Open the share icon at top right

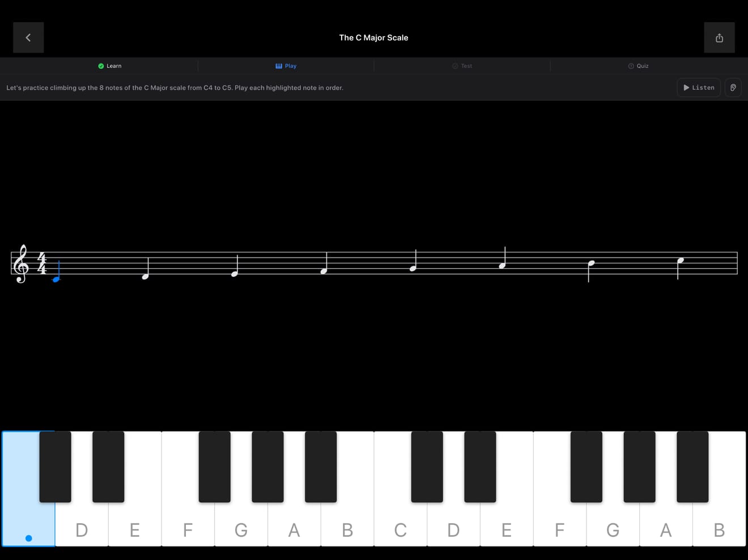point(719,37)
